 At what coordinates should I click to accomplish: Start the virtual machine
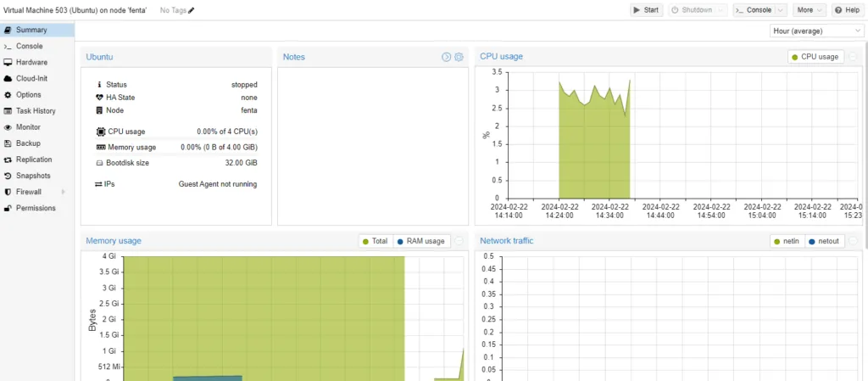point(646,10)
